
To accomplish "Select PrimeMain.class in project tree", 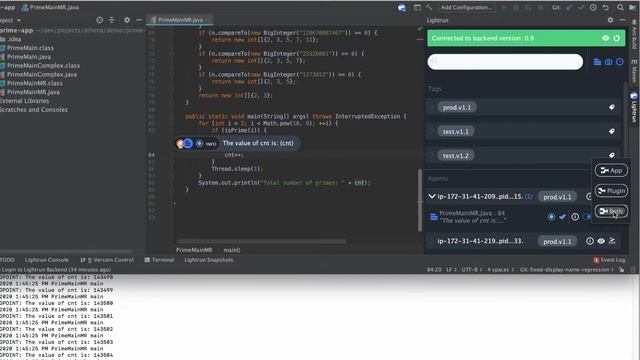I will pos(30,48).
